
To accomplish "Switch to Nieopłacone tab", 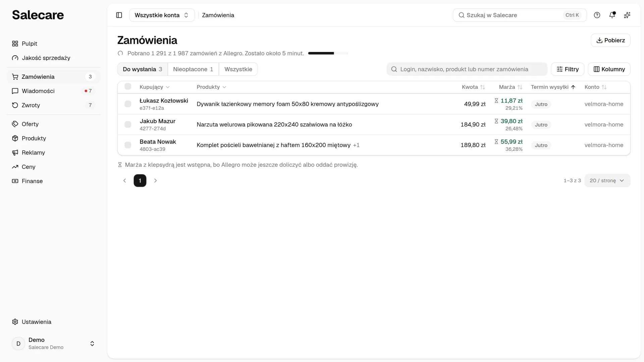I will [x=193, y=69].
